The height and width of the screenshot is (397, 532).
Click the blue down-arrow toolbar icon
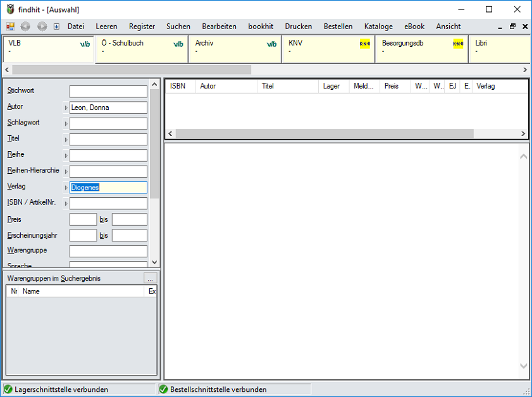[x=56, y=27]
